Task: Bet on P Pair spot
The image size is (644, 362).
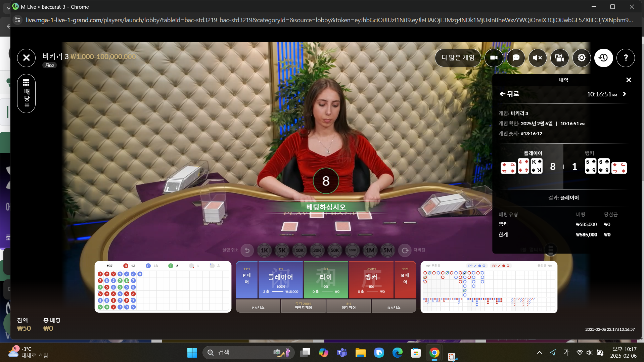Action: coord(247,280)
